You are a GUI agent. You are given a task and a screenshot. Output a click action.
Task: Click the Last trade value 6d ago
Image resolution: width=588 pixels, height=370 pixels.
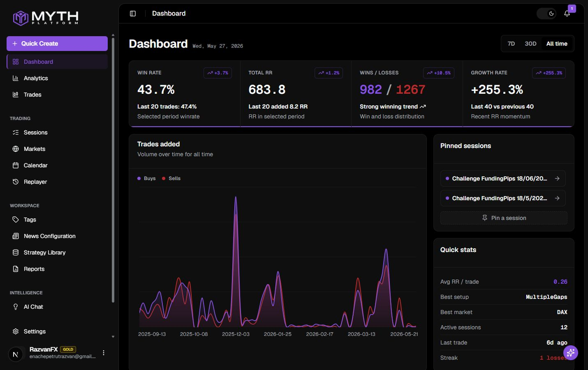[557, 342]
